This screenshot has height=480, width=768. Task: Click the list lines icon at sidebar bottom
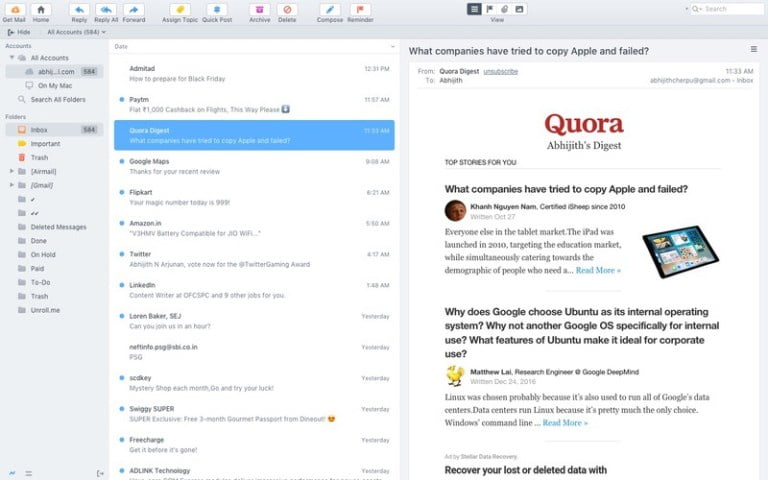[28, 473]
